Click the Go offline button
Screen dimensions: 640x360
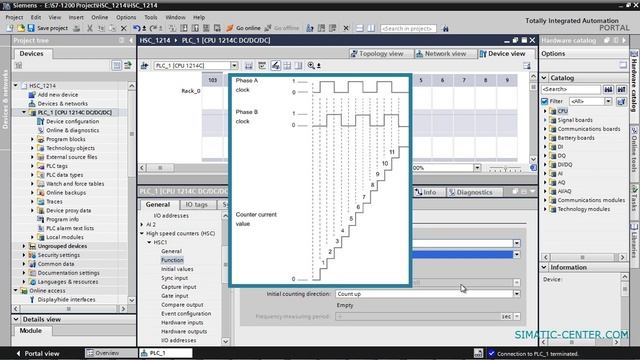(282, 28)
